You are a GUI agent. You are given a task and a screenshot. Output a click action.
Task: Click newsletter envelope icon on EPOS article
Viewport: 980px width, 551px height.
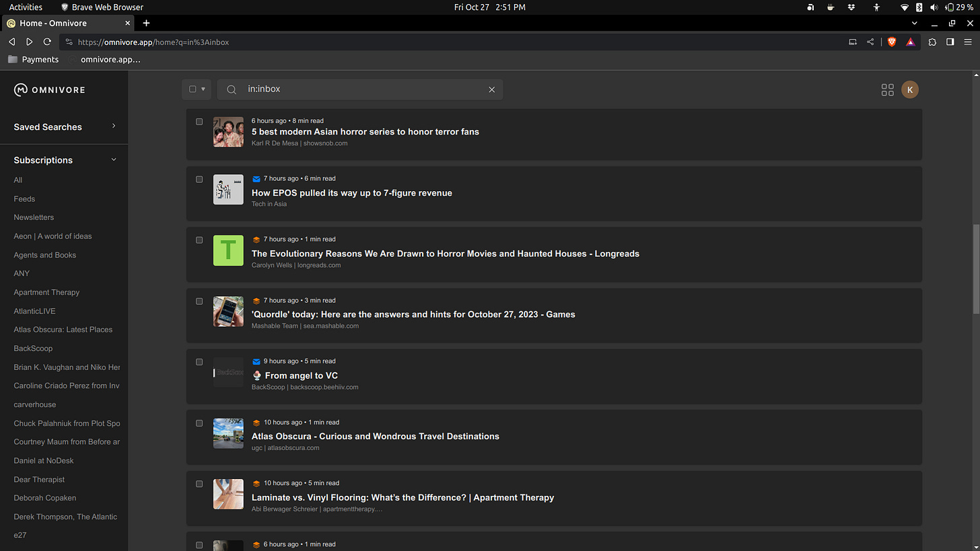(x=256, y=179)
